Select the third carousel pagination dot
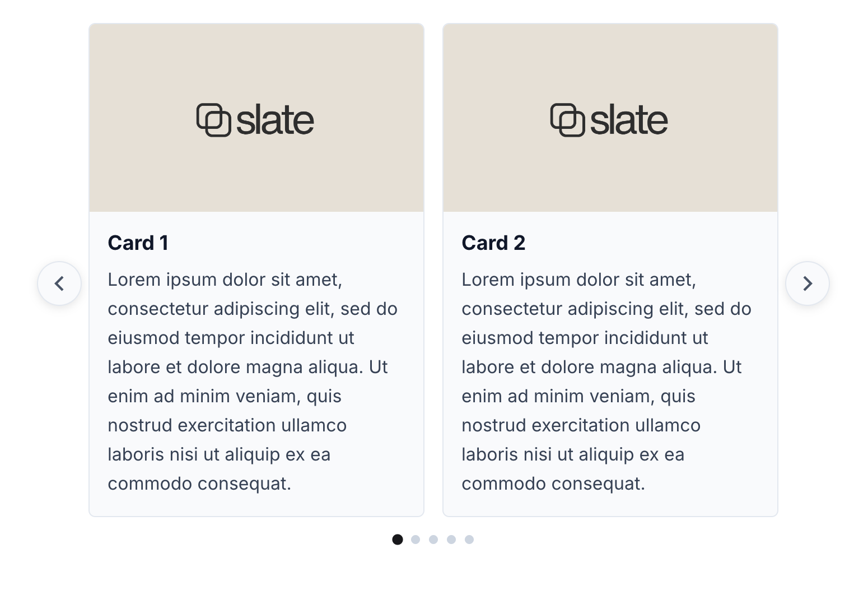The width and height of the screenshot is (868, 595). click(x=433, y=540)
